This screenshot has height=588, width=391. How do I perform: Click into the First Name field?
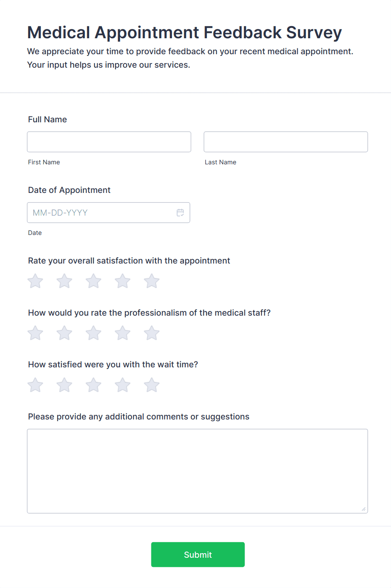coord(109,142)
